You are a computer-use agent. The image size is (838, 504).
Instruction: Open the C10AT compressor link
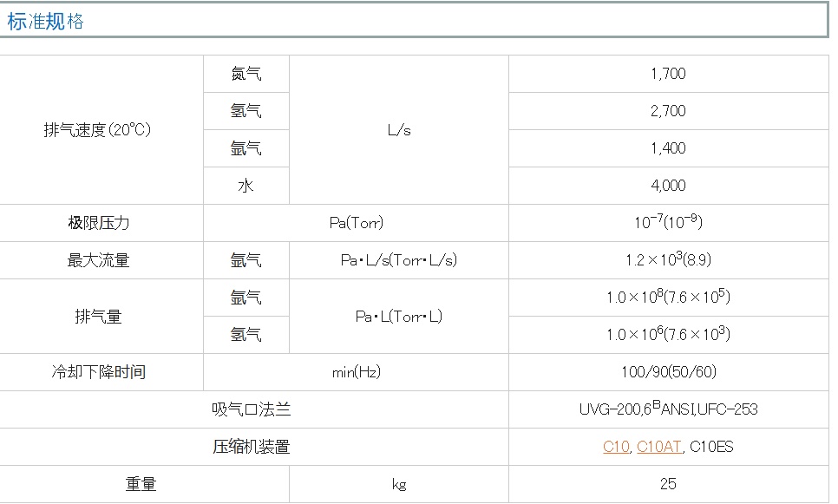click(x=658, y=447)
